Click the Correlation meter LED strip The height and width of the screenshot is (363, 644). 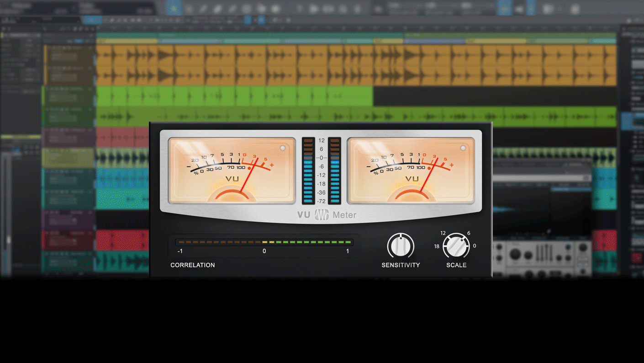point(264,242)
